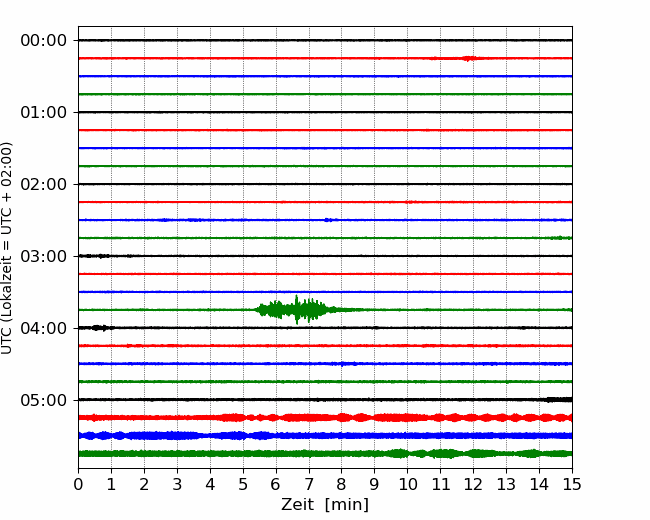Select the x-axis tick label 0

click(78, 484)
